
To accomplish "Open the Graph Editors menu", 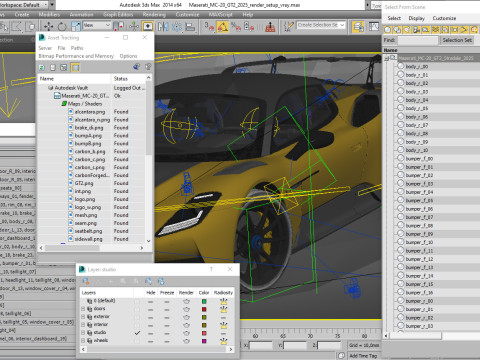I will [118, 15].
